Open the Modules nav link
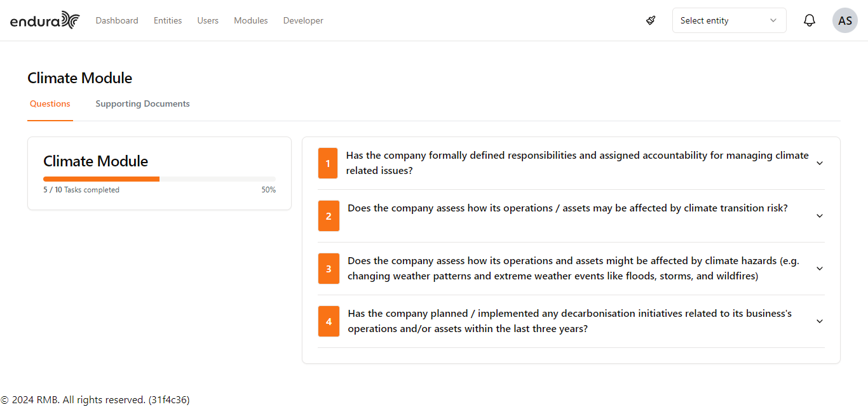Image resolution: width=868 pixels, height=407 pixels. (251, 20)
